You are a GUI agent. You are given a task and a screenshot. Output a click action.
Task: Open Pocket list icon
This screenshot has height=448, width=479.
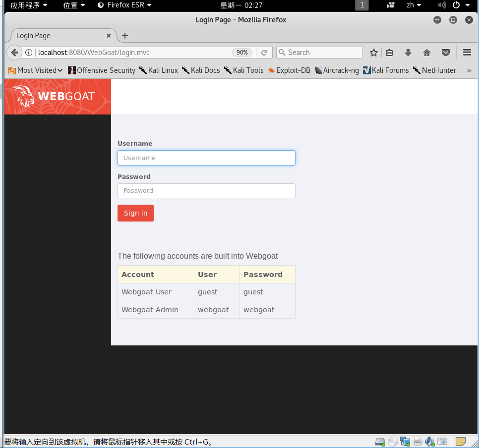(x=446, y=53)
